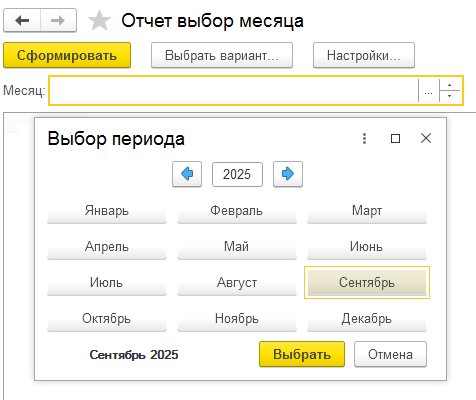Open Настройки… settings

tap(364, 55)
